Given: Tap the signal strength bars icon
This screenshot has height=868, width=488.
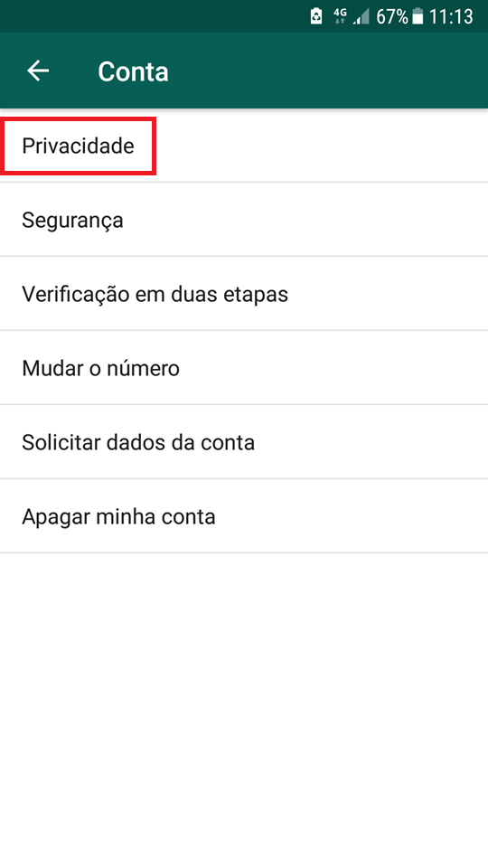Looking at the screenshot, I should click(x=361, y=17).
